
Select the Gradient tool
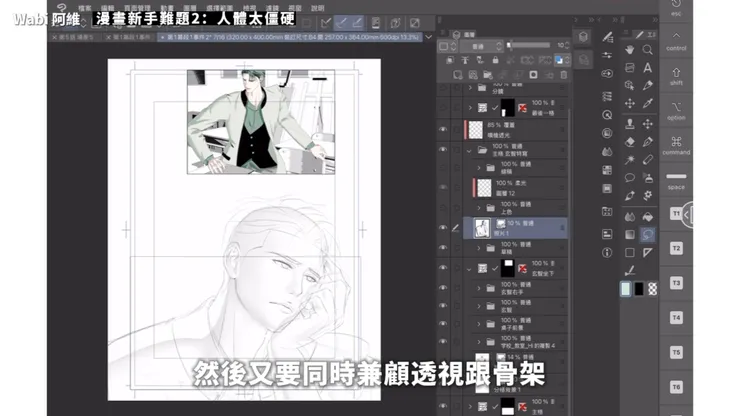pyautogui.click(x=630, y=235)
